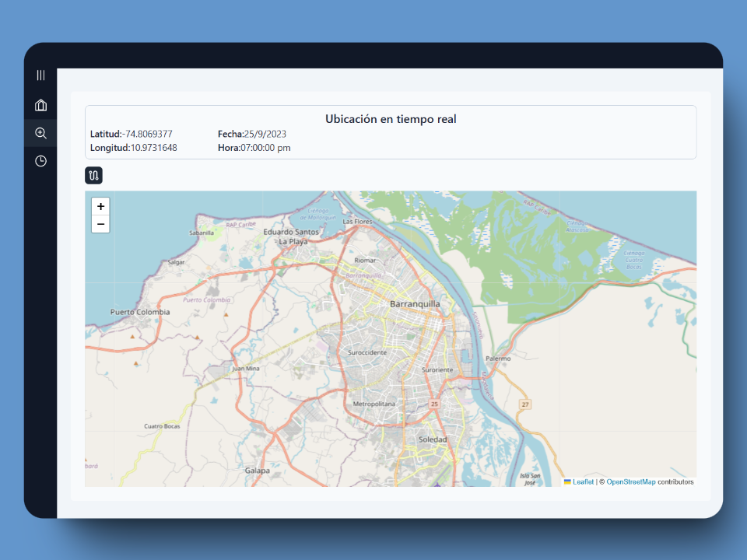The height and width of the screenshot is (560, 747).
Task: Open the clock history icon
Action: point(40,161)
